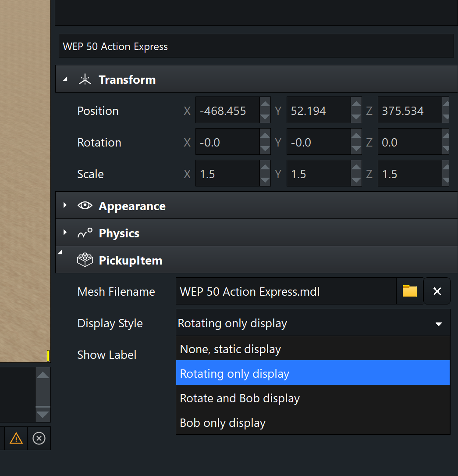This screenshot has width=458, height=476.
Task: Close the Display Style dropdown arrow
Action: tap(438, 324)
